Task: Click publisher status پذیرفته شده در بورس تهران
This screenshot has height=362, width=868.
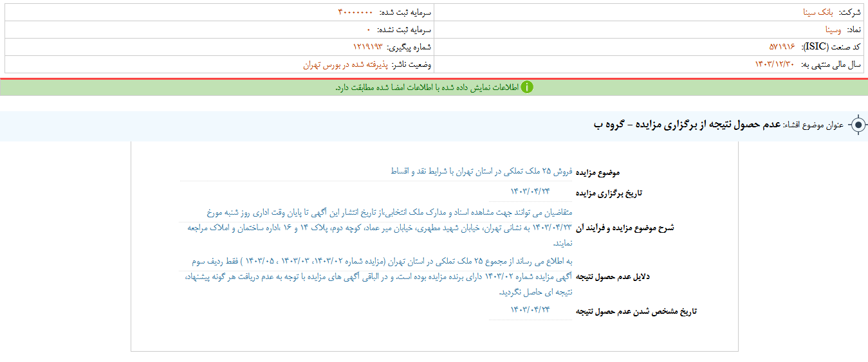Action: 338,64
